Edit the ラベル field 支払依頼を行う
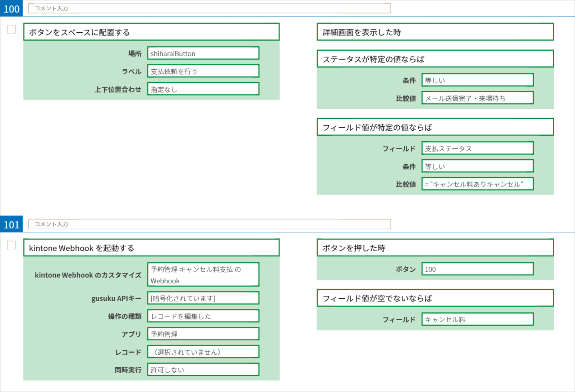Image resolution: width=575 pixels, height=392 pixels. pyautogui.click(x=203, y=71)
